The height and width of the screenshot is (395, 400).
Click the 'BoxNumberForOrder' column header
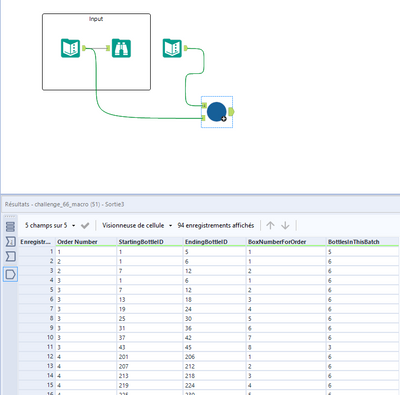(x=286, y=242)
